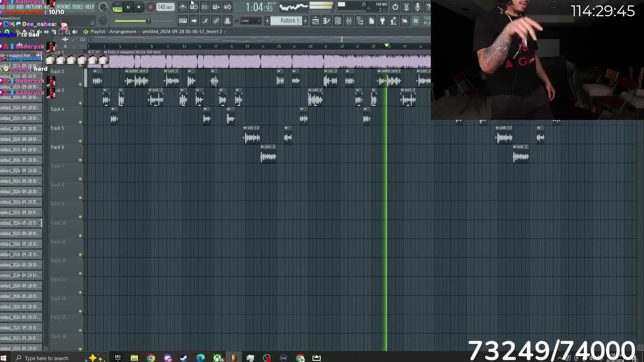Mute Track 4 using its green dot
The image size is (644, 362).
[x=80, y=122]
